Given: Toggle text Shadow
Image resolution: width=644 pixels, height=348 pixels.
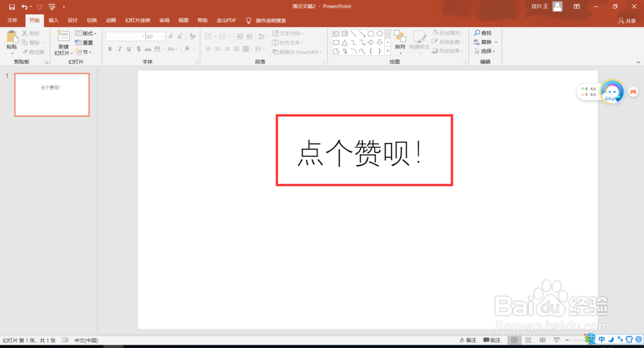Looking at the screenshot, I should pyautogui.click(x=138, y=49).
